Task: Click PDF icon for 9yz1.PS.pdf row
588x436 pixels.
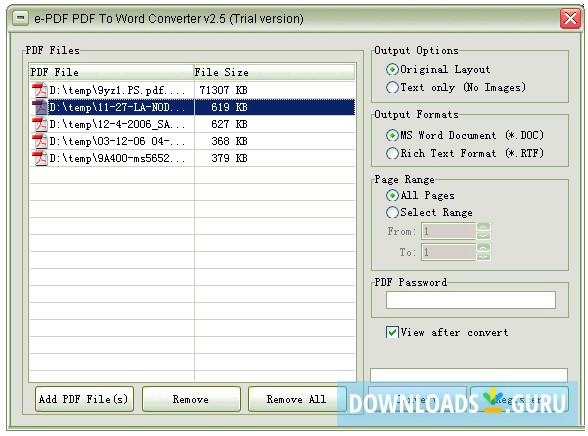Action: (x=39, y=90)
